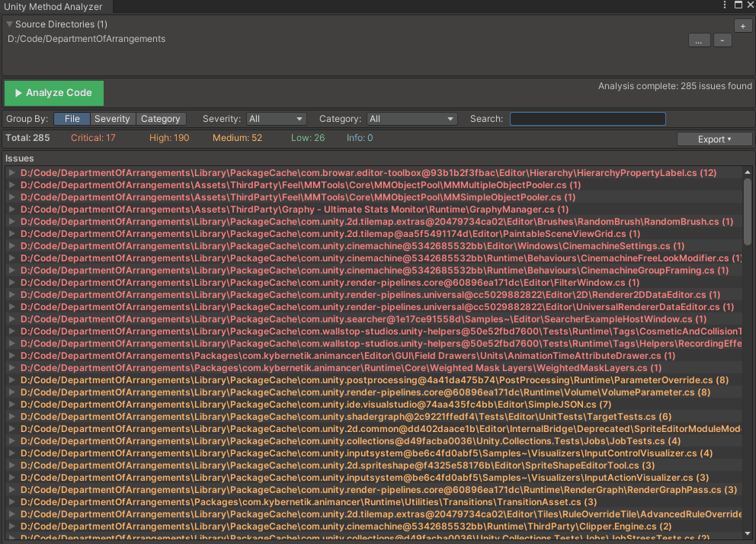The image size is (756, 544).
Task: Click the Analyze Code play button
Action: [53, 93]
